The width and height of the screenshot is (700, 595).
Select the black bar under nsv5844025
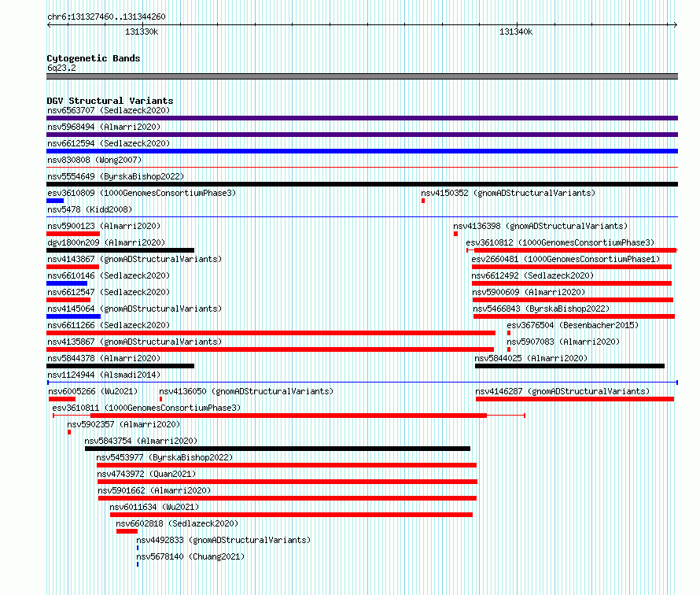[x=569, y=366]
